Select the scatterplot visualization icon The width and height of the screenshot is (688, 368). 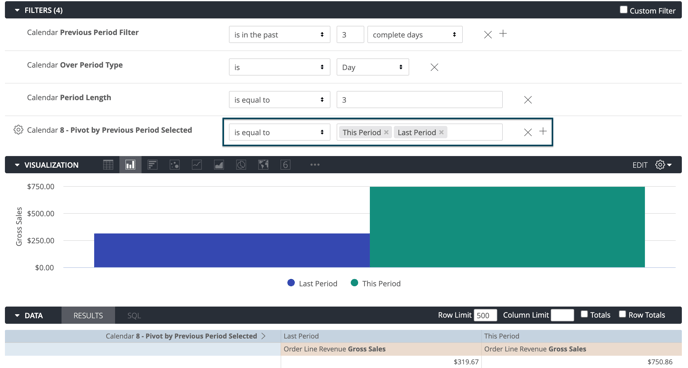click(x=175, y=165)
